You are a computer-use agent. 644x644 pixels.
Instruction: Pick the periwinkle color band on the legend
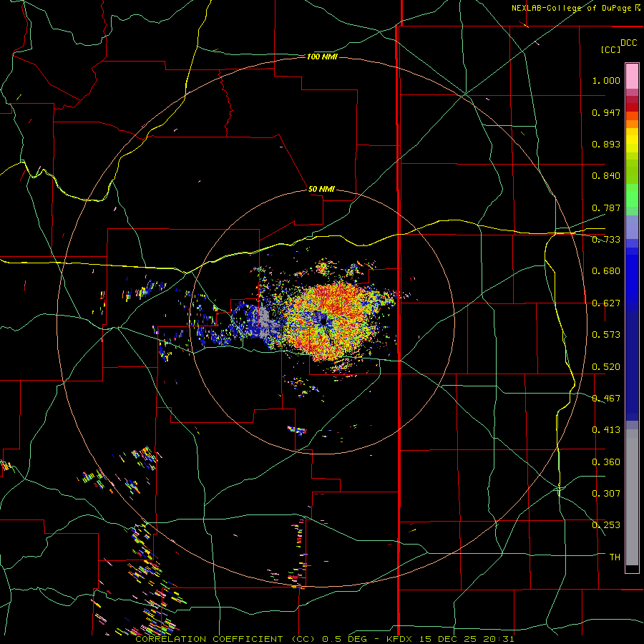[x=632, y=227]
